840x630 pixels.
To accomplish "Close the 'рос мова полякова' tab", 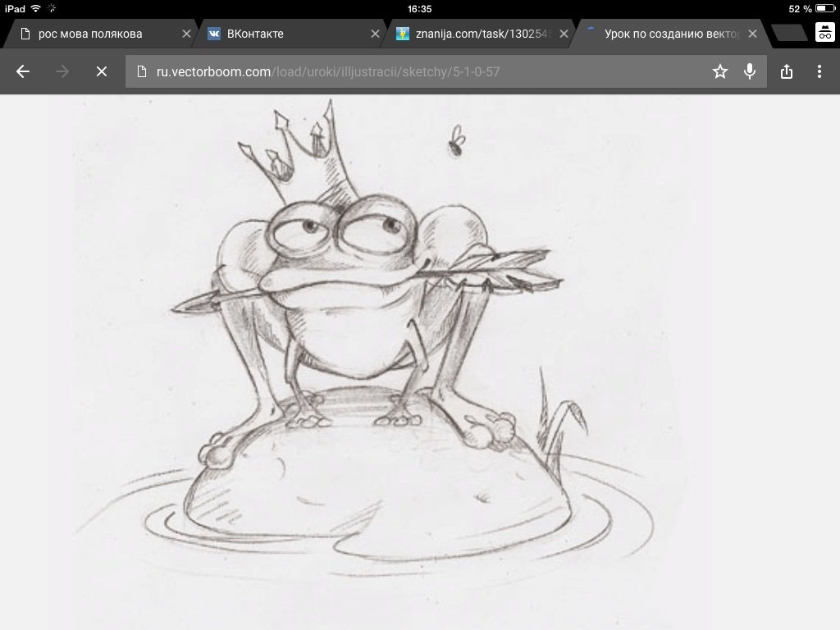I will point(186,34).
